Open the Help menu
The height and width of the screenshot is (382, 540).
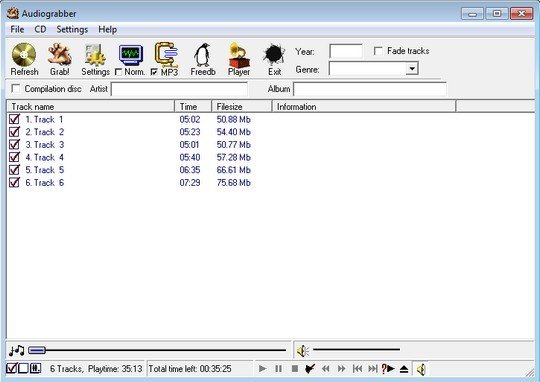pos(107,30)
